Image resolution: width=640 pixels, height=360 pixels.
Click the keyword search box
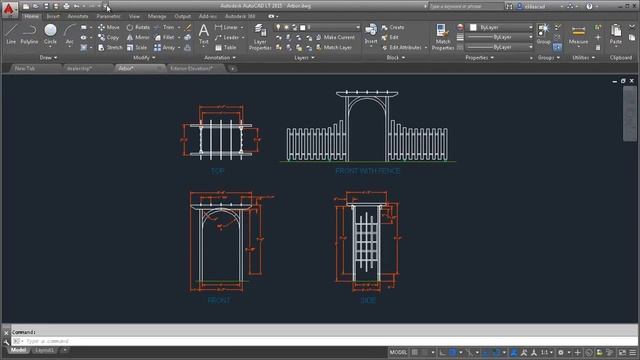[x=465, y=6]
